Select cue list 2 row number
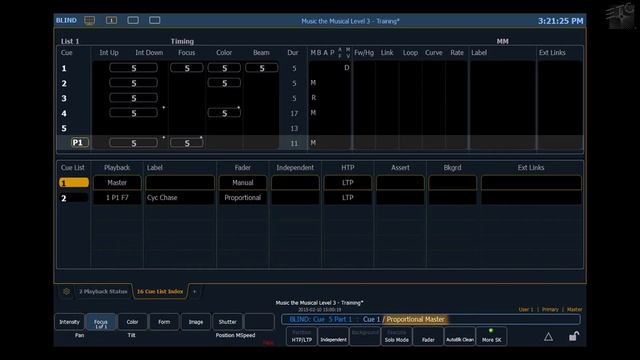This screenshot has width=640, height=360. tap(73, 198)
